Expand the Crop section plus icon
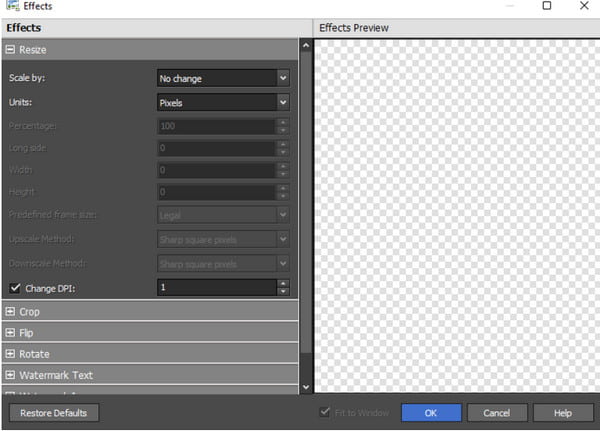The width and height of the screenshot is (600, 431). pos(10,312)
